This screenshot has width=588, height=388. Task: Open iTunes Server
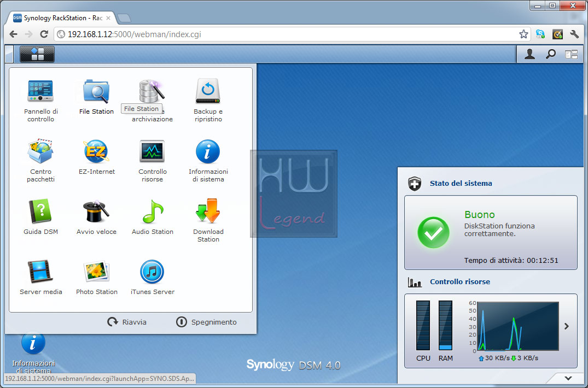tap(152, 277)
